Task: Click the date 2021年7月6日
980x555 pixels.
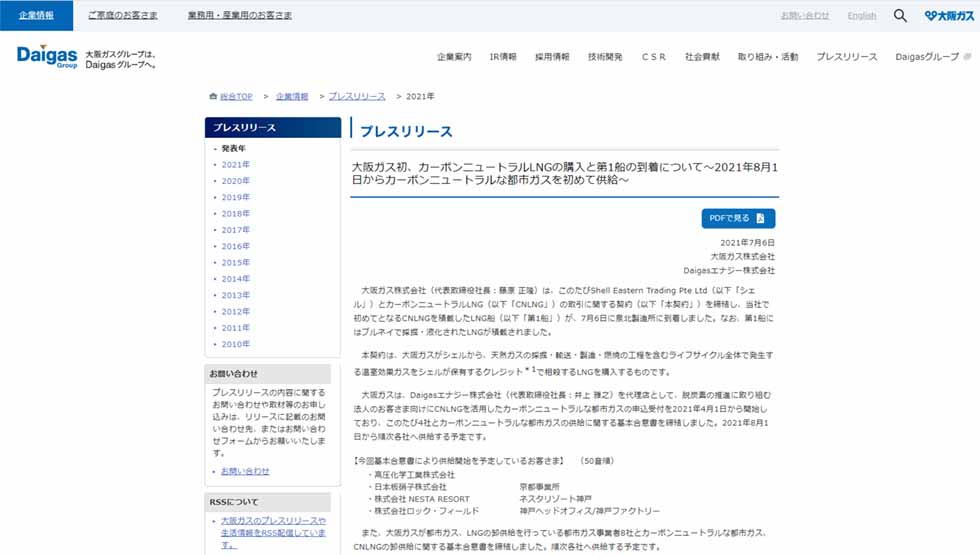Action: pos(747,242)
